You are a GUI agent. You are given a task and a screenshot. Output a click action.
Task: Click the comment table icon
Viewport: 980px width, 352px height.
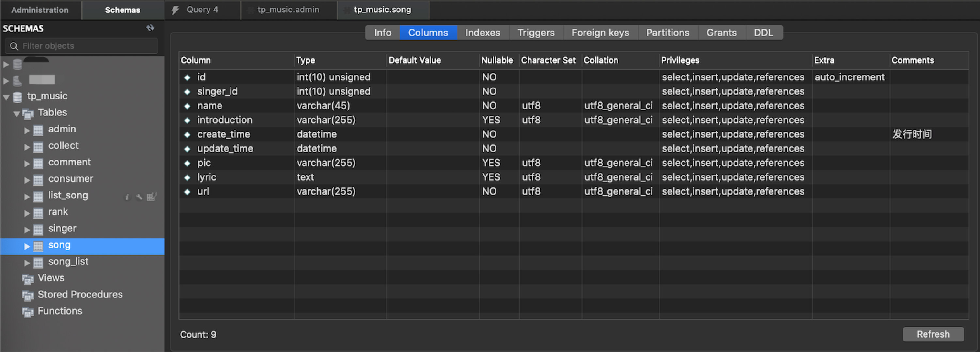[38, 163]
